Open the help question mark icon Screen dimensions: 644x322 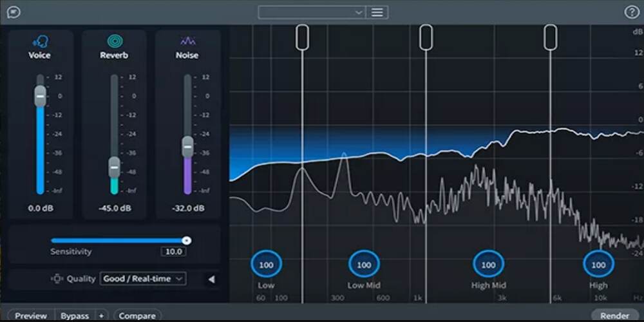(x=632, y=12)
